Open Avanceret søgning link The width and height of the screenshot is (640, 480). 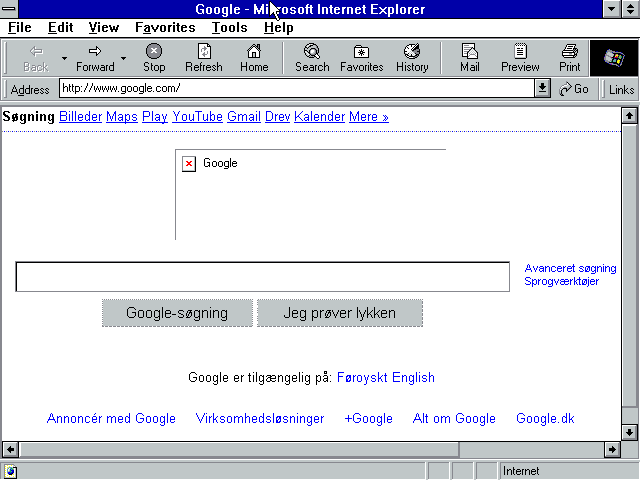click(x=570, y=268)
